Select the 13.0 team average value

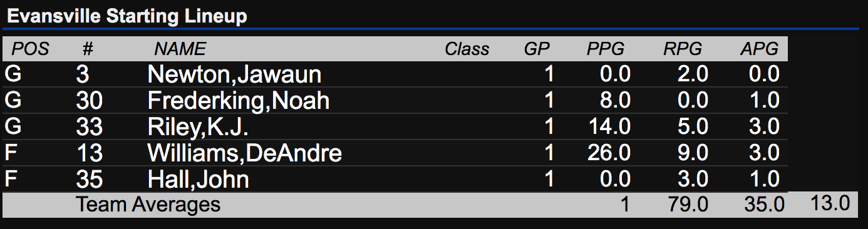[x=829, y=203]
